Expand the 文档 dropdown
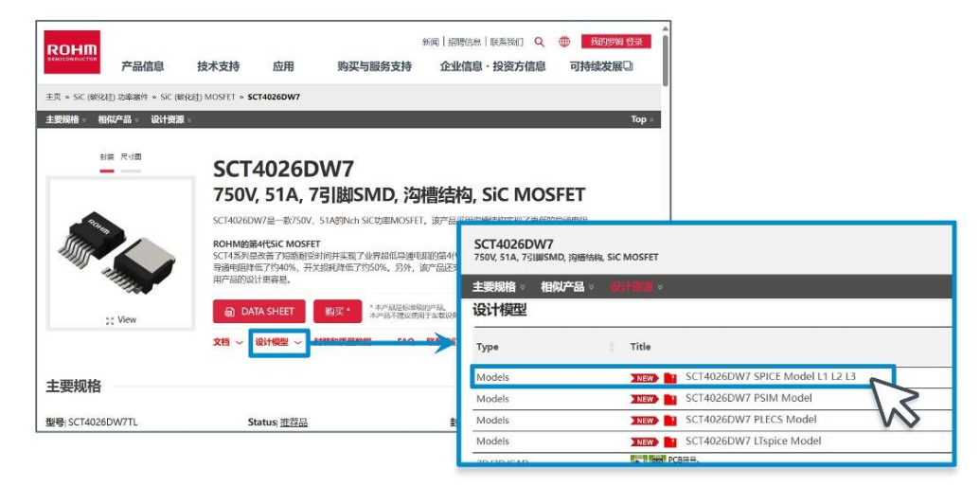Image resolution: width=980 pixels, height=487 pixels. point(227,342)
